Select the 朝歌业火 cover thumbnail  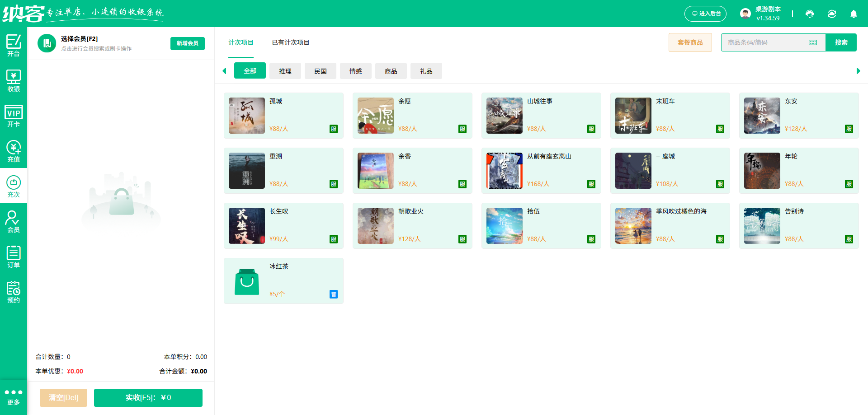(376, 226)
